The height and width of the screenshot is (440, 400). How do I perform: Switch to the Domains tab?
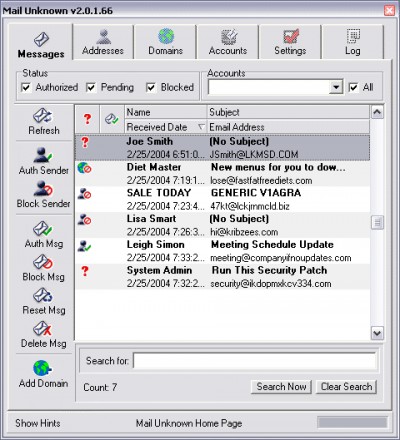click(165, 42)
